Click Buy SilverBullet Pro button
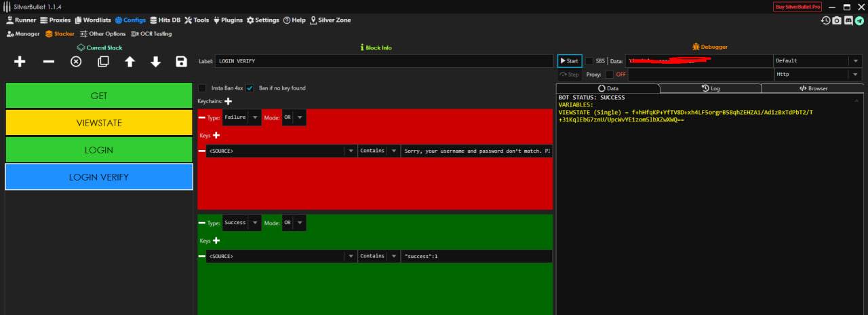 pos(797,7)
